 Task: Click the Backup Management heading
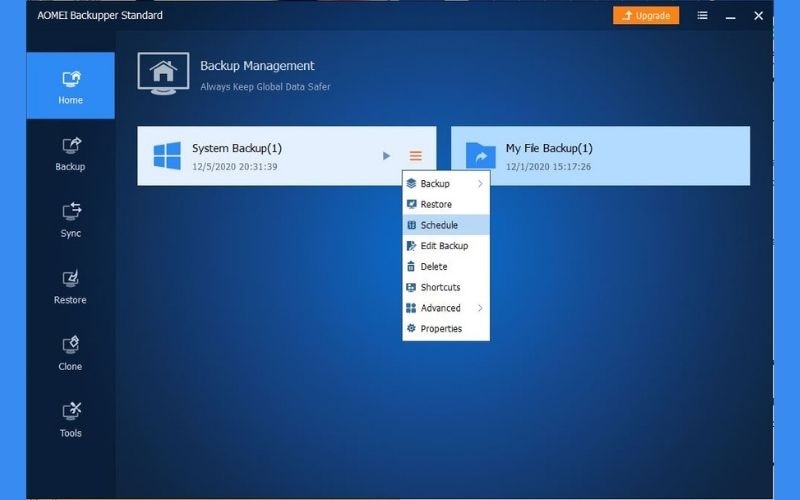pos(257,66)
